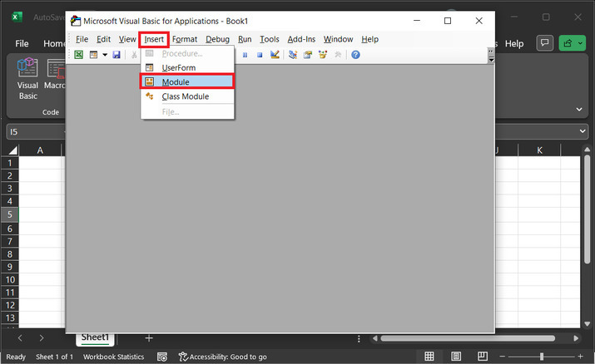This screenshot has width=595, height=364.
Task: Click the Reset (stop) toolbar icon
Action: pyautogui.click(x=260, y=55)
